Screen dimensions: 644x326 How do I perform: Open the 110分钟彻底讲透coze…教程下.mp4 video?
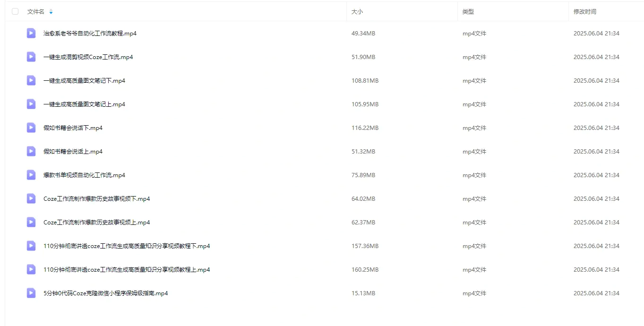[127, 246]
